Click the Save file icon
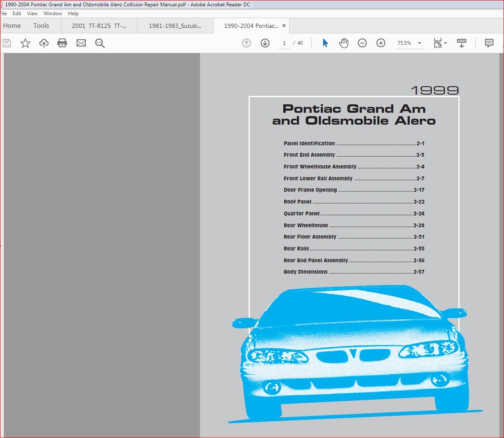This screenshot has height=438, width=504. tap(7, 43)
